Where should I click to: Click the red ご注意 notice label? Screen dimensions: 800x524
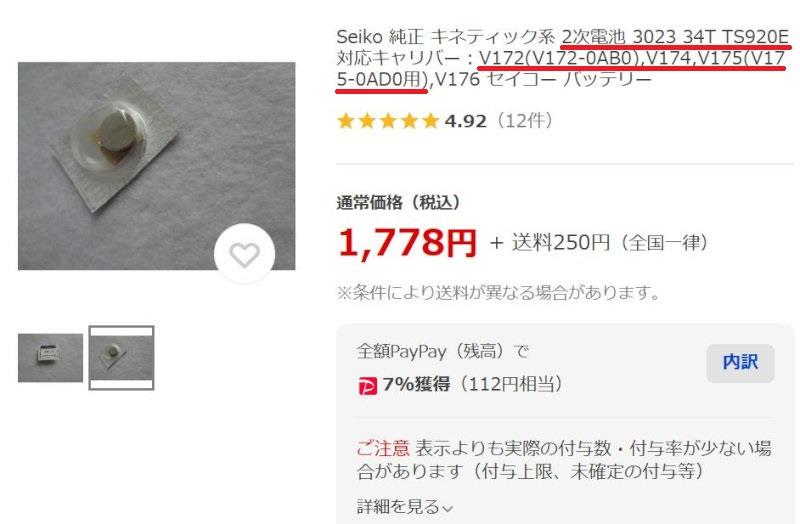[x=383, y=448]
